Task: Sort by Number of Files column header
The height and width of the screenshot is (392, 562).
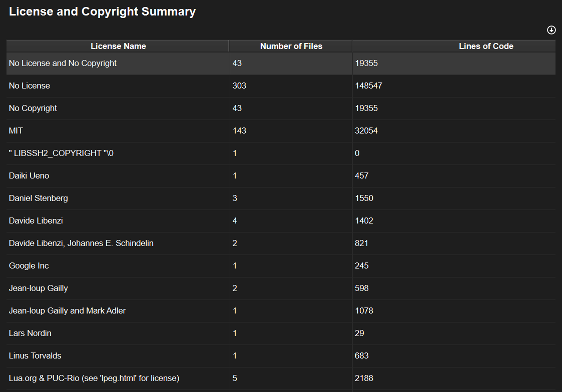Action: click(291, 46)
